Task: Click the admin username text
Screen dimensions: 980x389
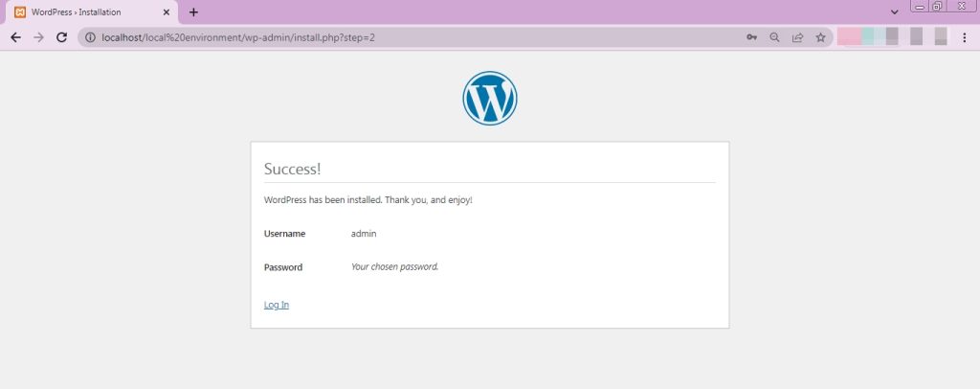Action: [364, 233]
